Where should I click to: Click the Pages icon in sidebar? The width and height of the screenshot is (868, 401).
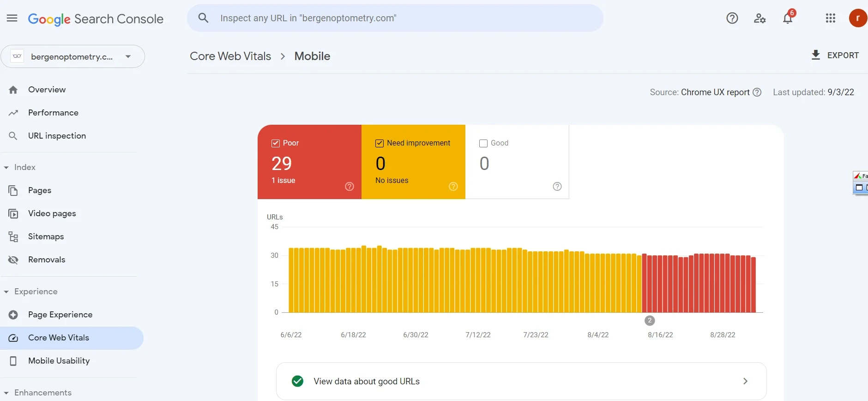[13, 190]
